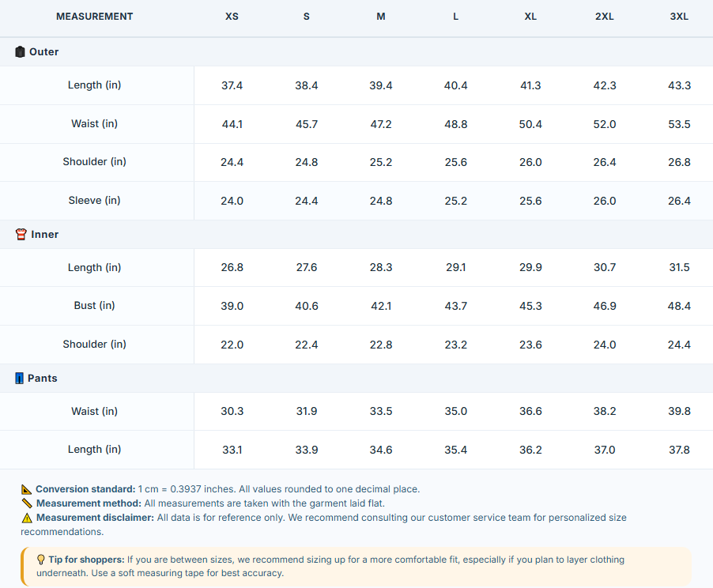Viewport: 713px width, 588px height.
Task: Click the shirt icon beside Inner
Action: point(21,234)
